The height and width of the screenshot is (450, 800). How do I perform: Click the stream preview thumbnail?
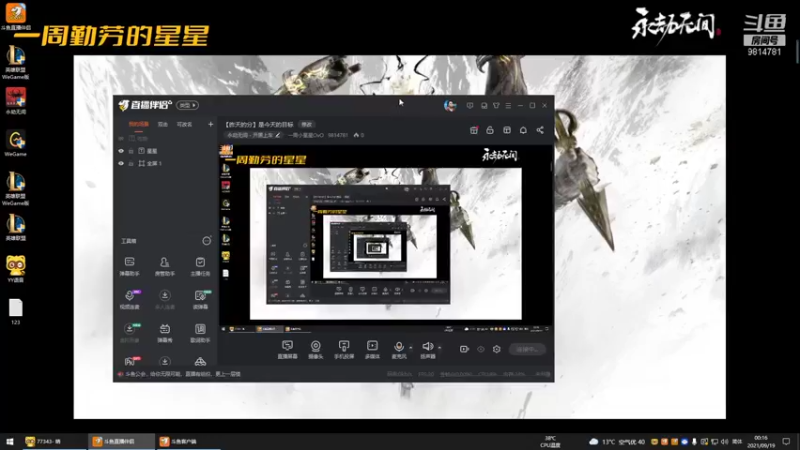[x=385, y=239]
